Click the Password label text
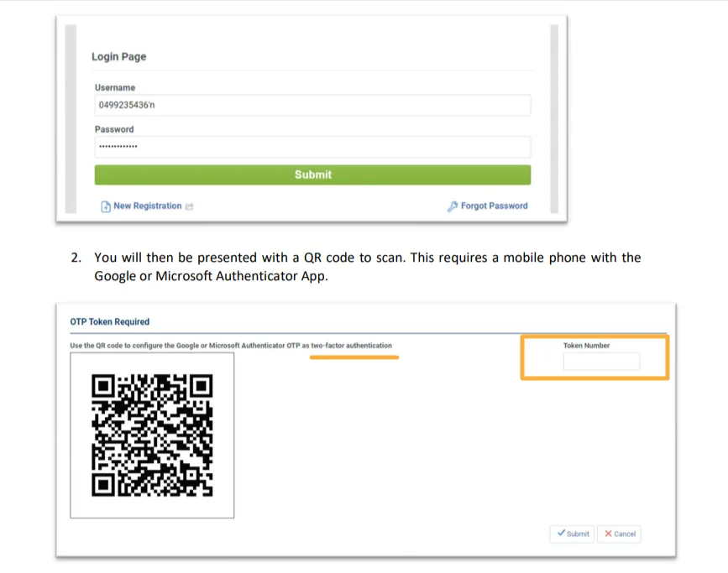The image size is (728, 573). click(114, 129)
